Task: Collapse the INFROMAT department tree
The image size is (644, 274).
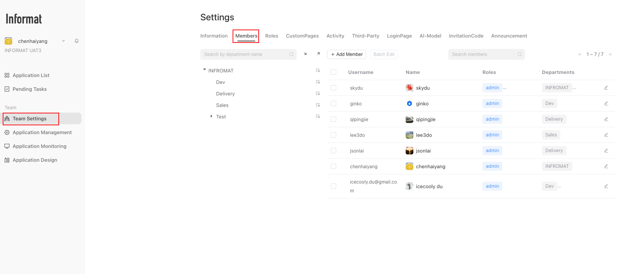Action: (205, 70)
